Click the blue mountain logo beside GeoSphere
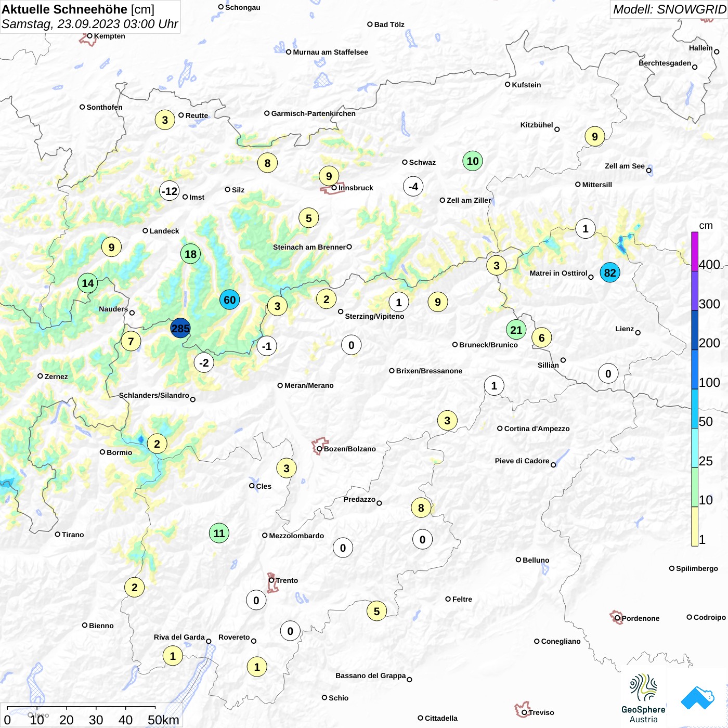 [697, 698]
